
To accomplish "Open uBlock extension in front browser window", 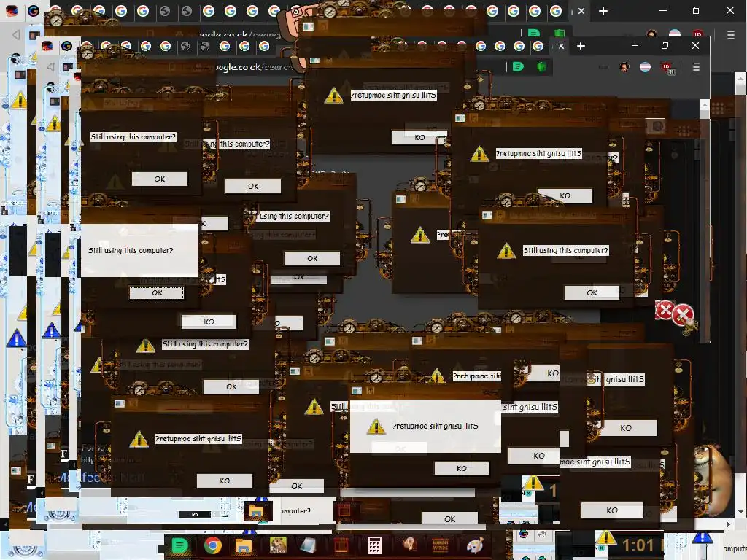I will tap(667, 68).
